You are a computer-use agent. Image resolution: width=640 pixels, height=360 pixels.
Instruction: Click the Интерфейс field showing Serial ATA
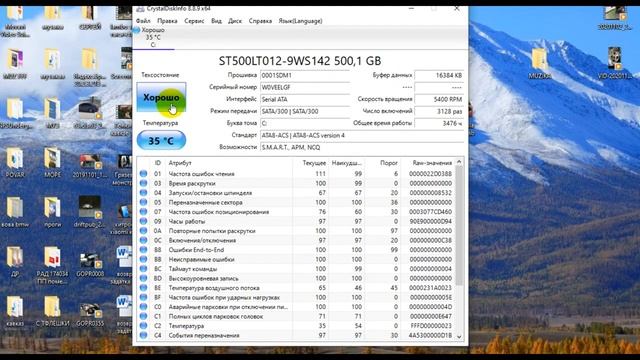click(x=305, y=99)
